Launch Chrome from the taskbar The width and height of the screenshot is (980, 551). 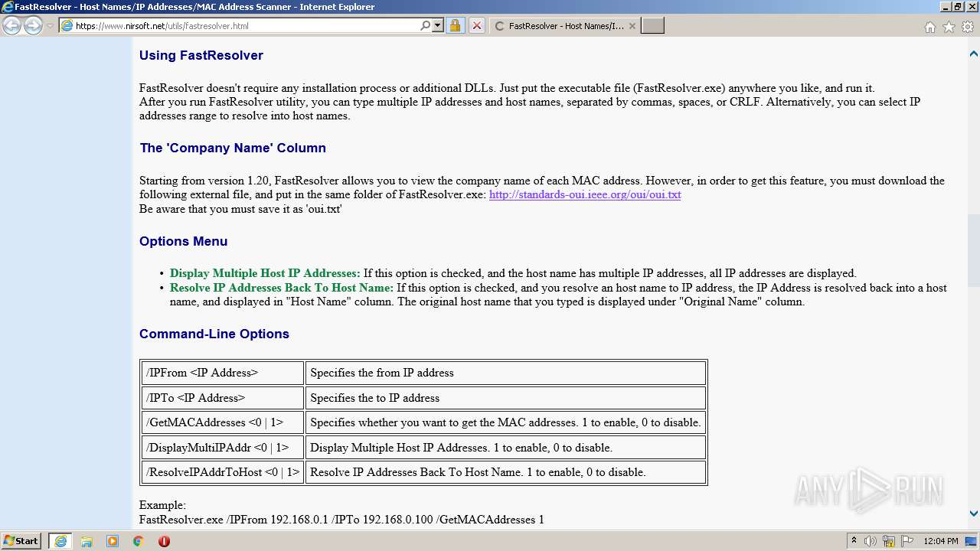pos(138,541)
